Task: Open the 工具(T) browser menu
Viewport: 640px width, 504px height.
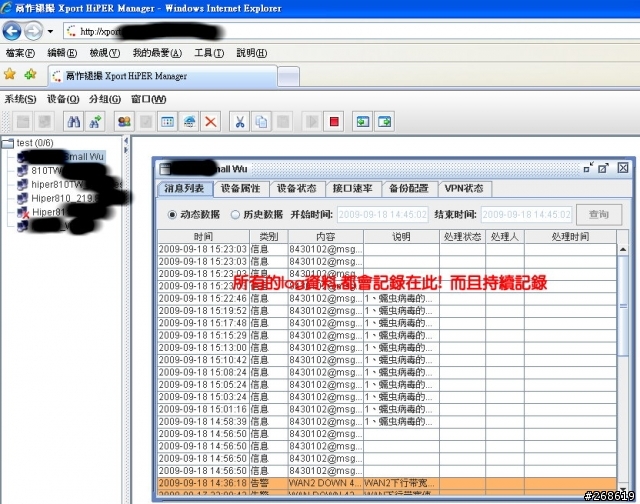Action: click(x=209, y=53)
